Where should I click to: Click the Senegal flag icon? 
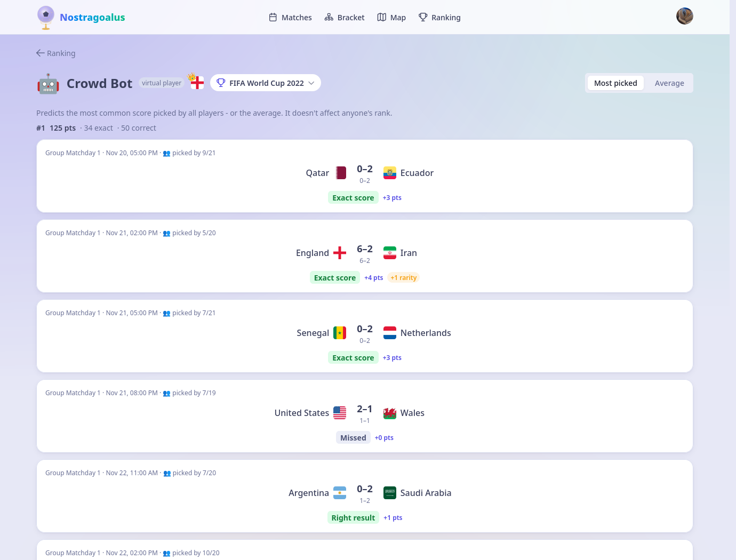click(x=340, y=333)
